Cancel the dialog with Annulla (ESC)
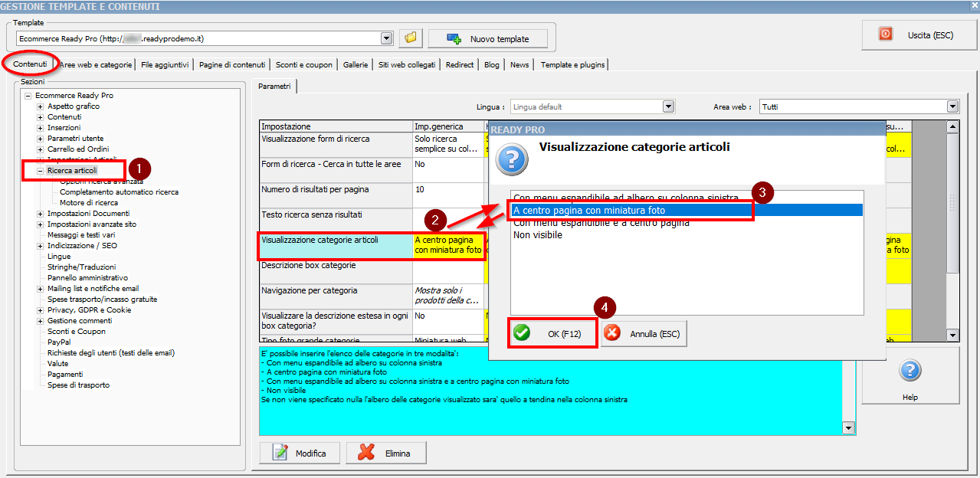 pos(644,334)
